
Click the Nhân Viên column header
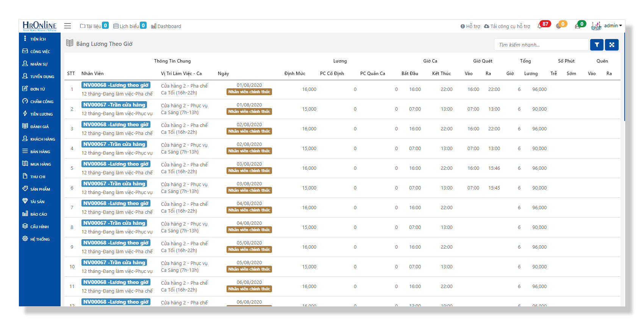(x=92, y=74)
